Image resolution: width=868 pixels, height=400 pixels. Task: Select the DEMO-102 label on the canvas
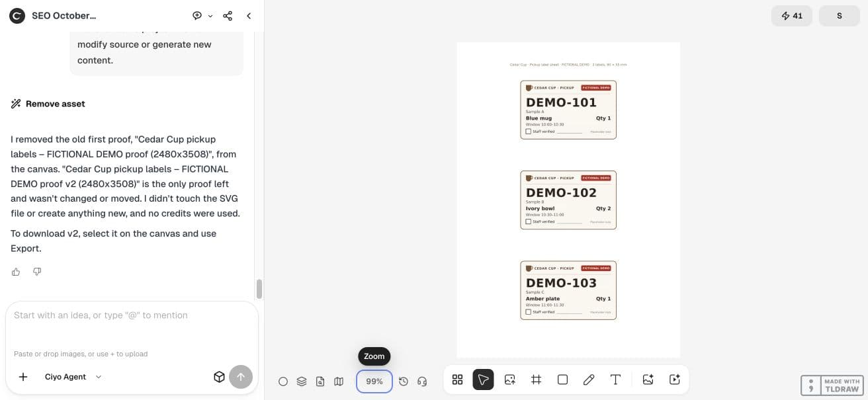coord(568,200)
